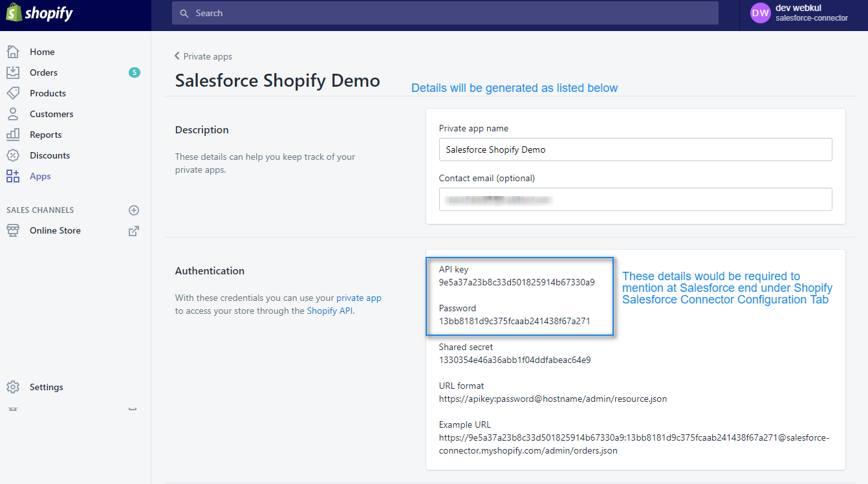Open Online Store sales channel
The height and width of the screenshot is (484, 868).
click(x=55, y=230)
